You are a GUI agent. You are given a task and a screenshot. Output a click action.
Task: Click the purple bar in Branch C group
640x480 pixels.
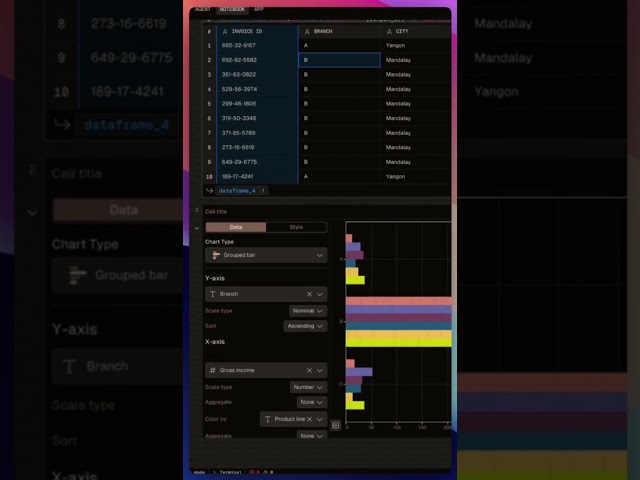pyautogui.click(x=359, y=372)
